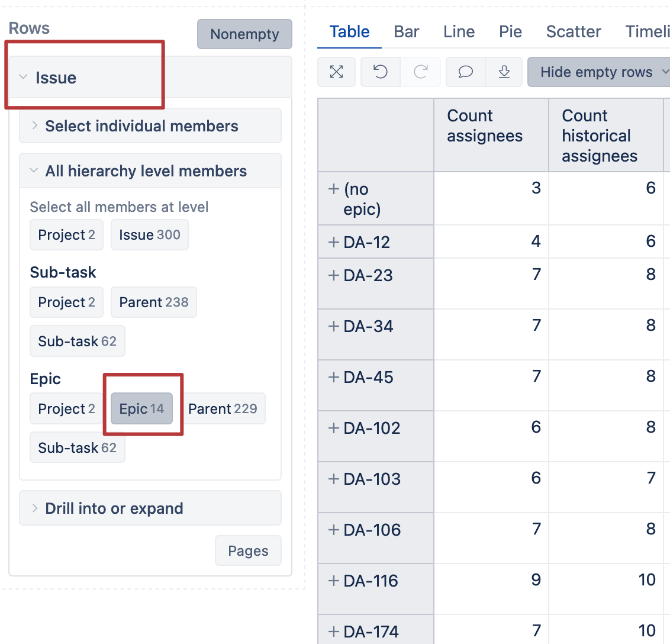Click the fullscreen expand icon on the toolbar

[x=336, y=72]
